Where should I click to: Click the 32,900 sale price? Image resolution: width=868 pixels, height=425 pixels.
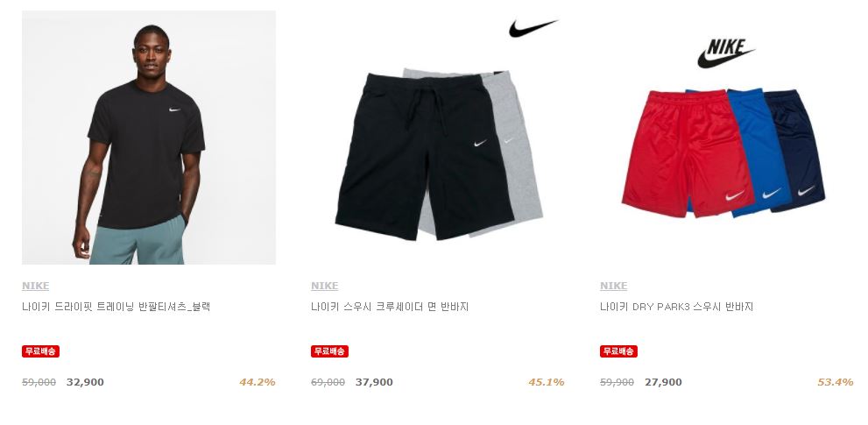click(85, 382)
